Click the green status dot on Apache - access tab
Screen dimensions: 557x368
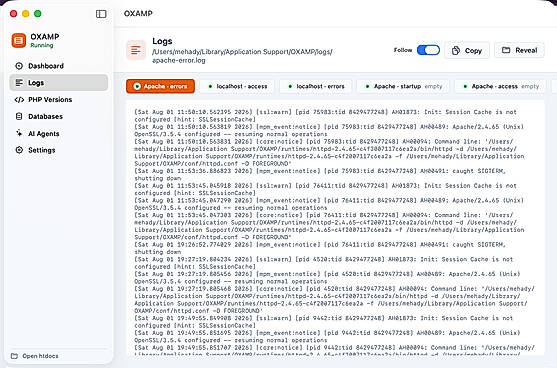coord(465,86)
